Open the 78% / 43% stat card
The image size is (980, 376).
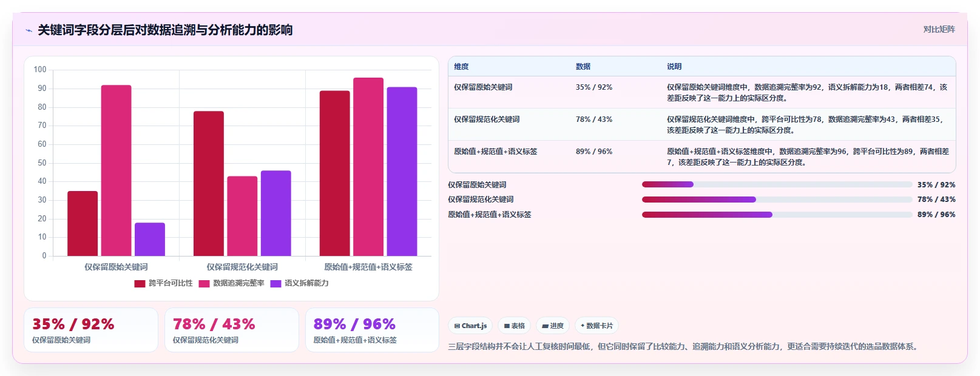point(232,330)
